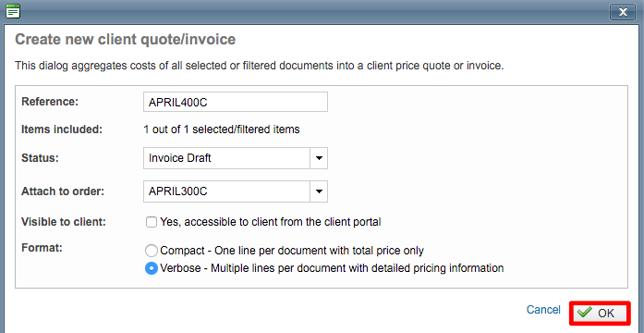Focus the Reference field containing APRIL400C
This screenshot has width=644, height=333.
point(236,102)
